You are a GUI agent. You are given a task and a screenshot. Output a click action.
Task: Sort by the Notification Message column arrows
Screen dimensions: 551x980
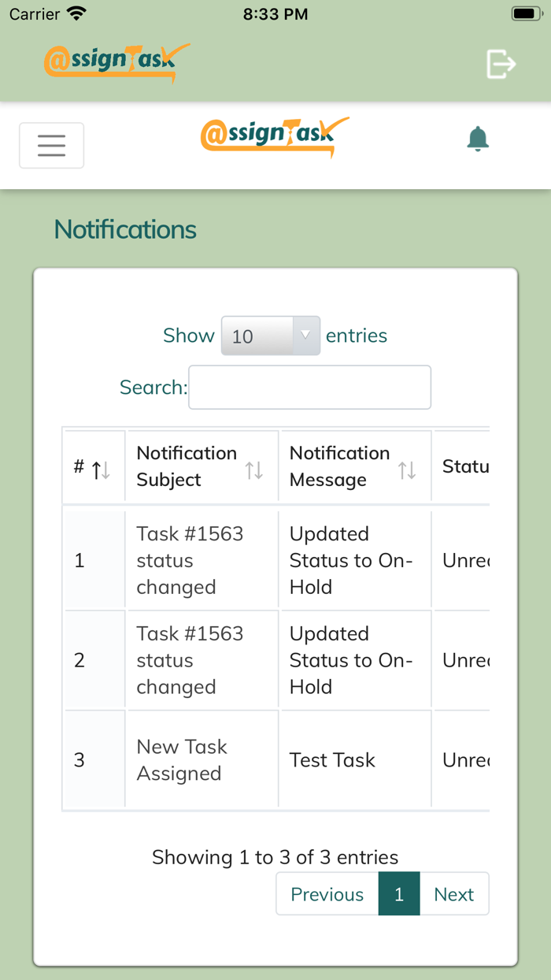point(409,466)
